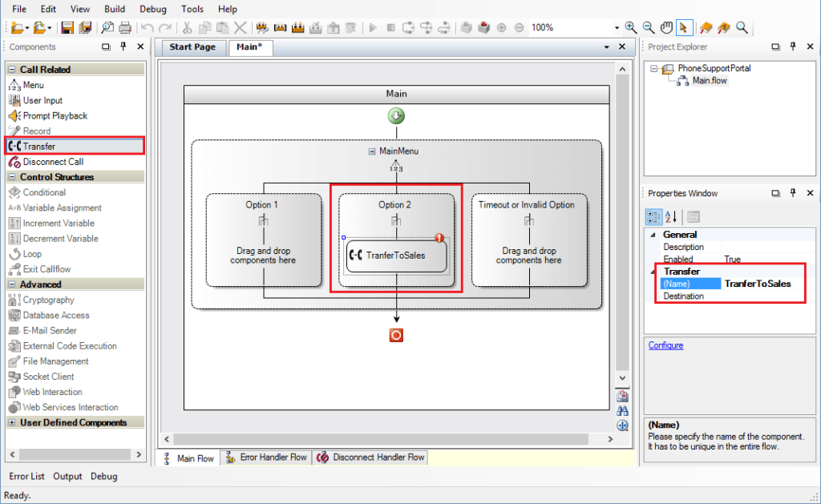Open the Build menu
821x504 pixels.
115,9
